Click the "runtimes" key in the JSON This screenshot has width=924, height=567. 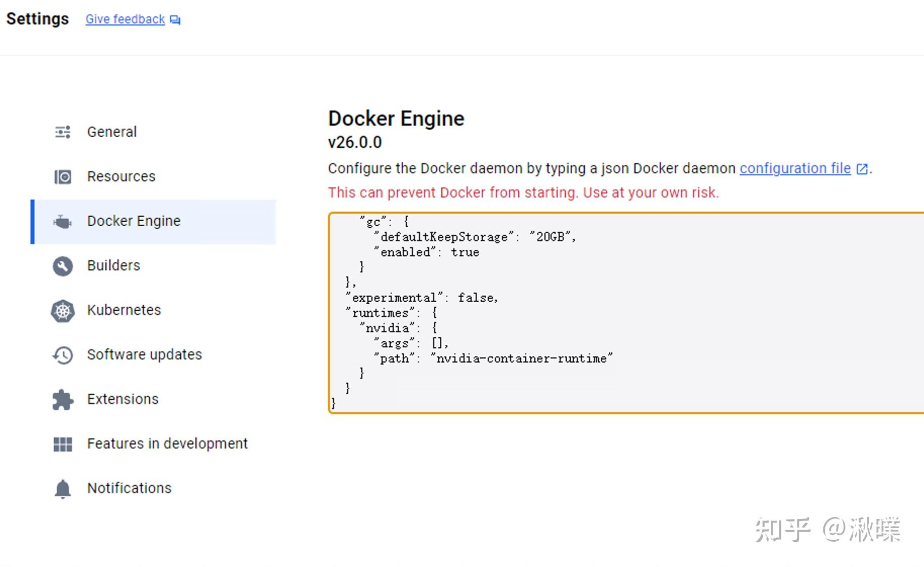pos(381,313)
